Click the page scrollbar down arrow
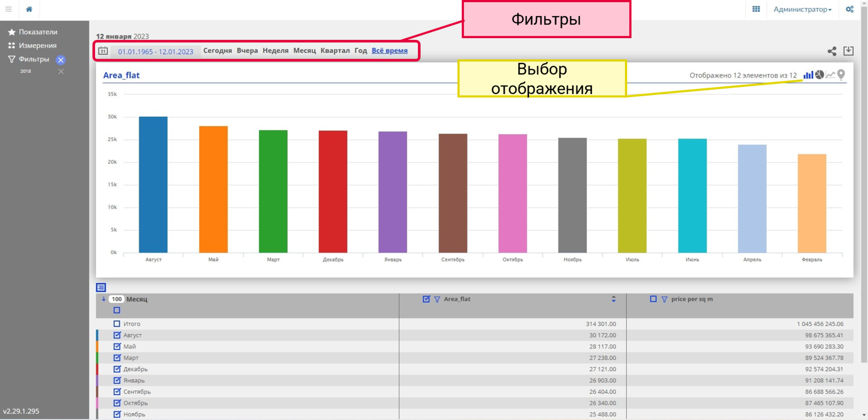Screen dimensions: 868x420 (x=864, y=415)
